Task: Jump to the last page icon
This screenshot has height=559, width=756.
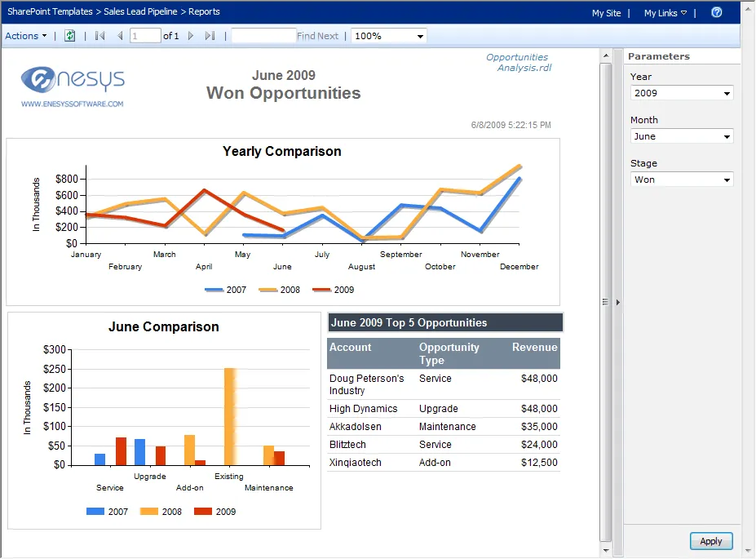Action: coord(209,35)
